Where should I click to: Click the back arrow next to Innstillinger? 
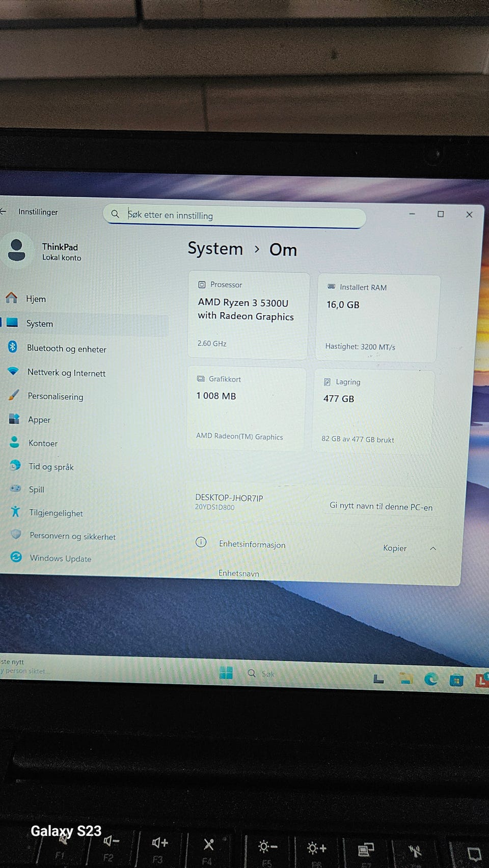coord(3,211)
